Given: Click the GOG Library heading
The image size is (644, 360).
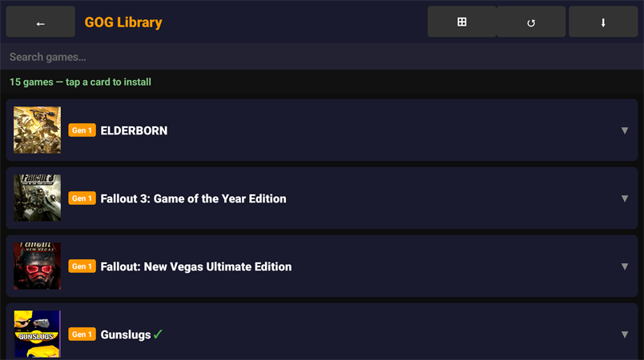Looking at the screenshot, I should pyautogui.click(x=123, y=22).
